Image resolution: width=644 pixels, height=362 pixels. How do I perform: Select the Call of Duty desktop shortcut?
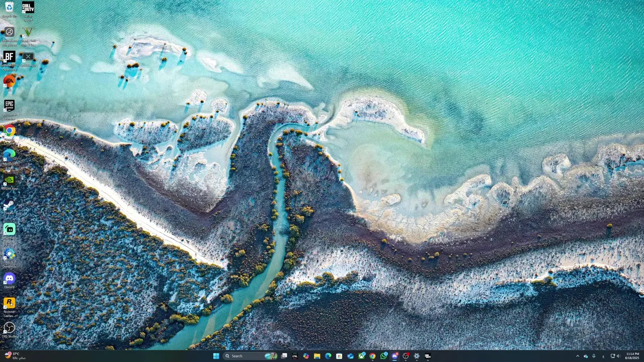28,10
